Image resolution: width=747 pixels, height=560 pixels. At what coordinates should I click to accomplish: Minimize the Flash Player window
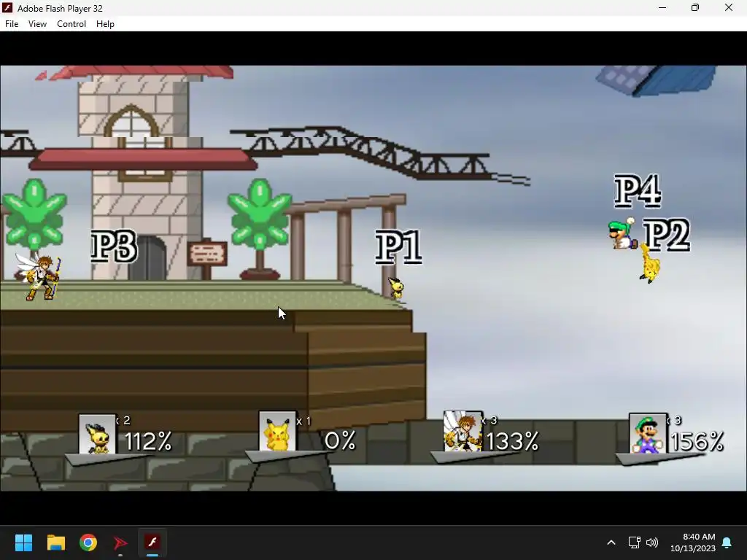click(x=662, y=7)
